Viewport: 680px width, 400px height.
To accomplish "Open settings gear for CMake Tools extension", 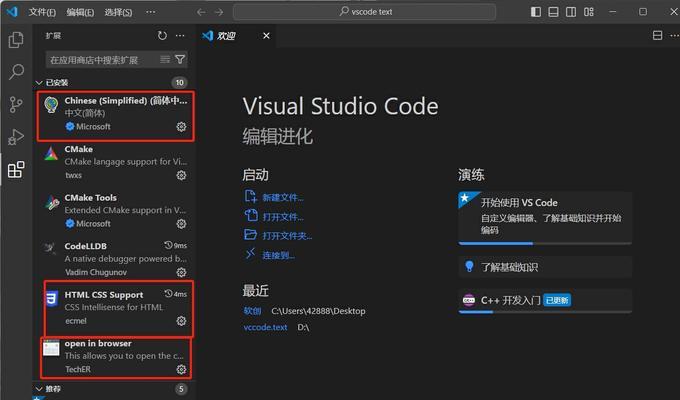I will coord(181,224).
